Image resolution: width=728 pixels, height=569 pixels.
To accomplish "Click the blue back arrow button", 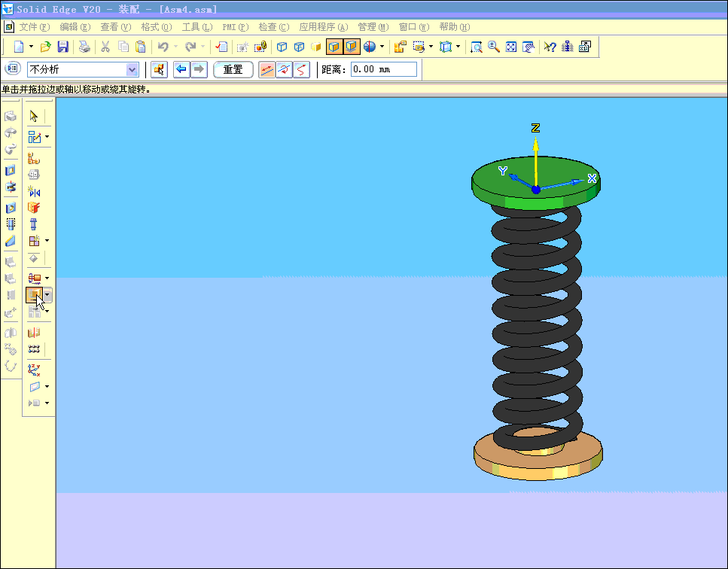I will coord(181,69).
